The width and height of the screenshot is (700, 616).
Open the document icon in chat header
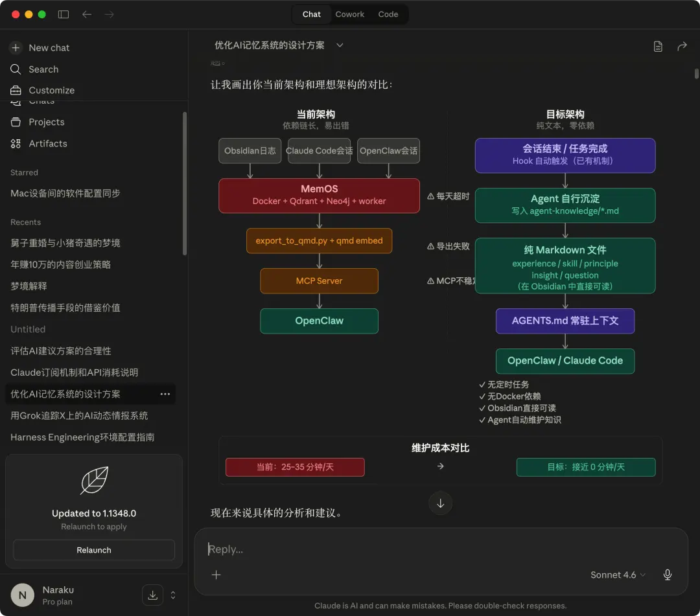(658, 47)
